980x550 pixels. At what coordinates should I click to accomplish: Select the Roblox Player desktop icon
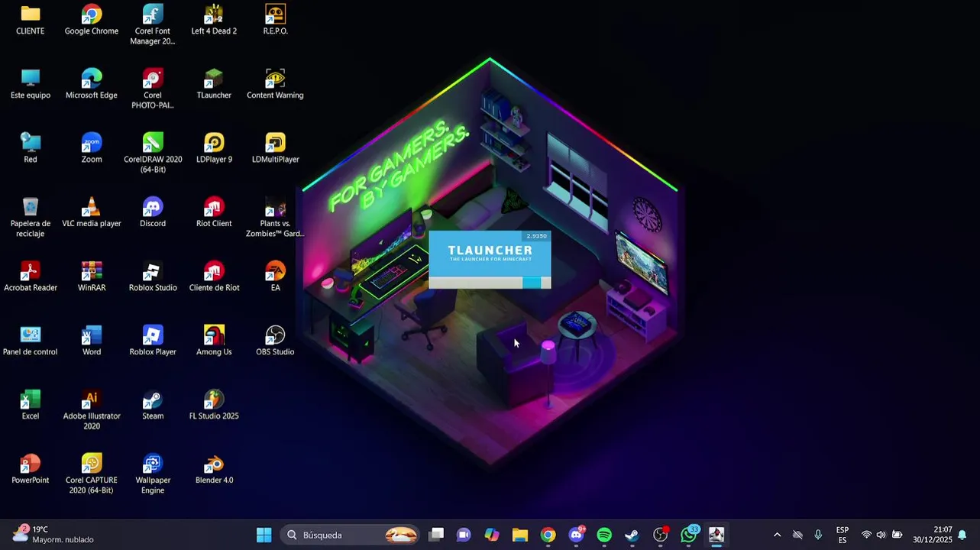pos(153,341)
